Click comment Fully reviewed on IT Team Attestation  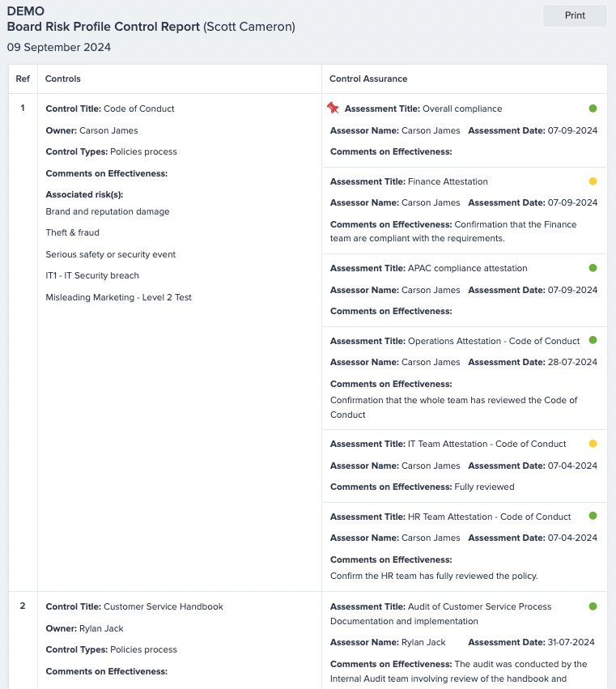click(x=484, y=487)
